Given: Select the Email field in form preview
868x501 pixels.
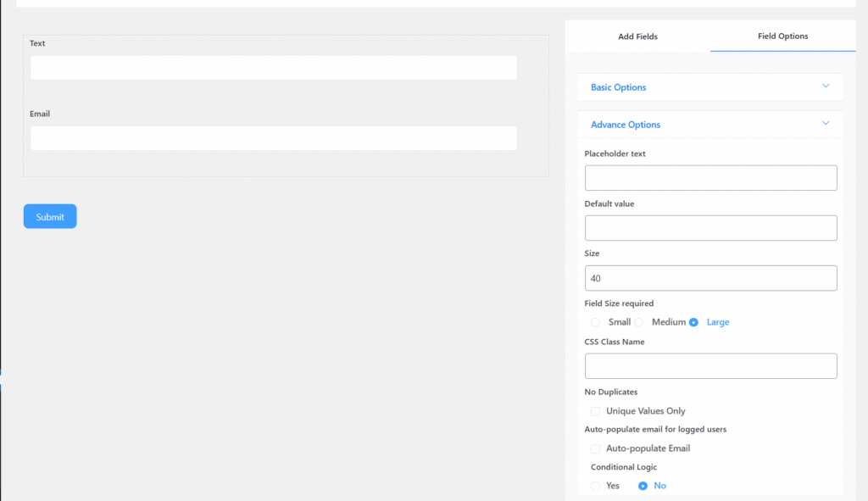Looking at the screenshot, I should [273, 138].
